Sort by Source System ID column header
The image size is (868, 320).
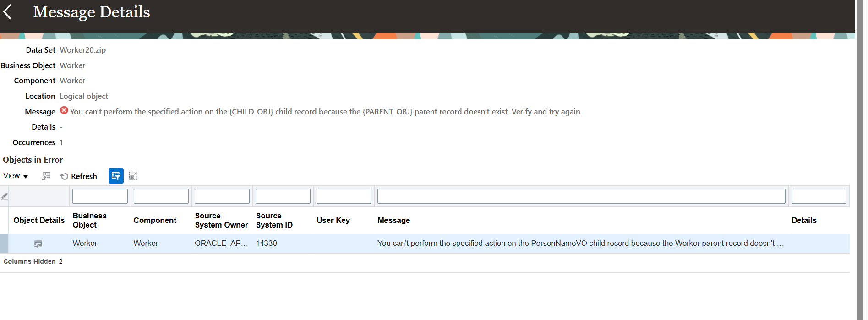point(274,220)
